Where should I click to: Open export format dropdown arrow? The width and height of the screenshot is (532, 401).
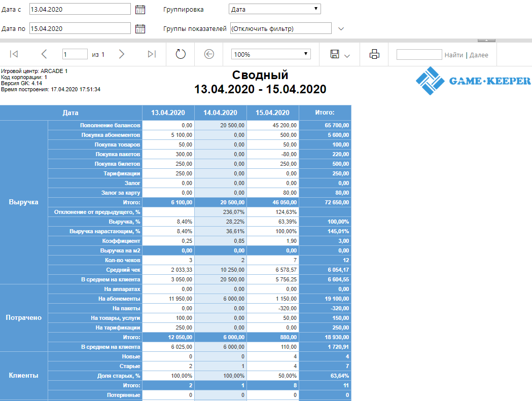347,56
